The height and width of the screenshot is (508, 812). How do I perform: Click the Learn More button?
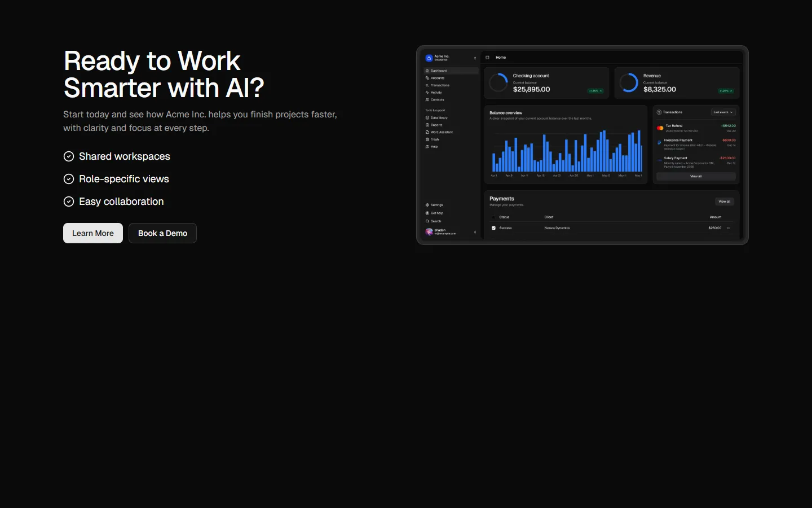point(93,233)
